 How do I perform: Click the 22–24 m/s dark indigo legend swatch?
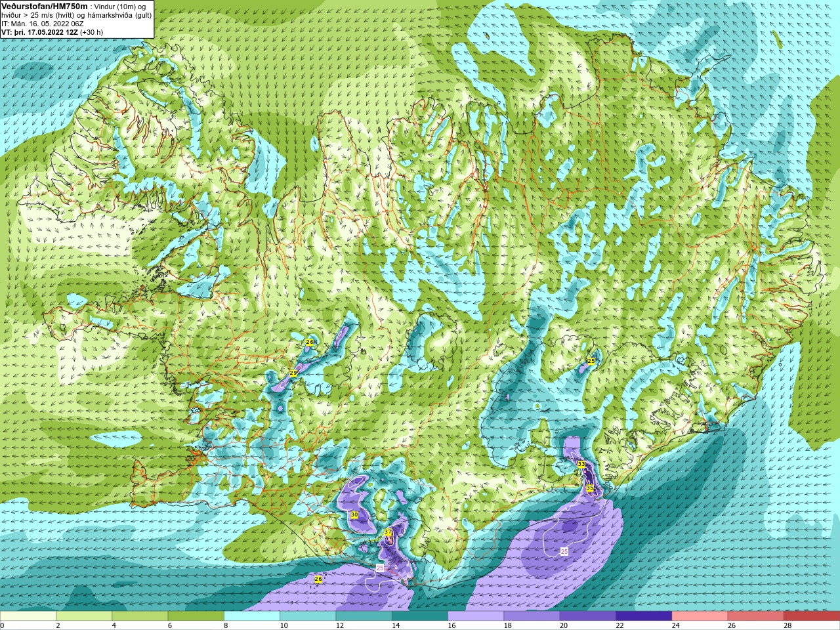(644, 616)
